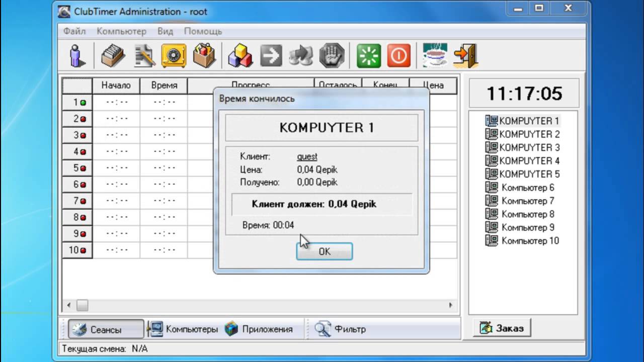Switch to the Приложения tab
644x362 pixels.
(259, 329)
